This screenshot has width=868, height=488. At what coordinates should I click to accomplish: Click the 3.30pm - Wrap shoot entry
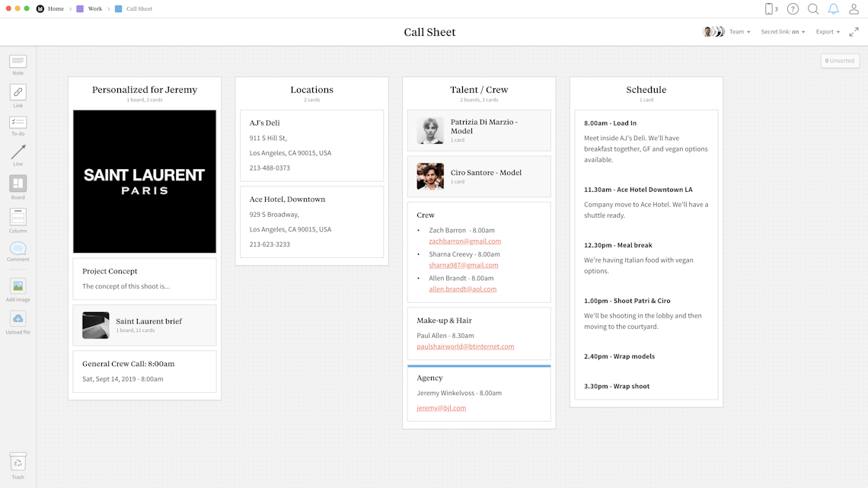(x=617, y=386)
